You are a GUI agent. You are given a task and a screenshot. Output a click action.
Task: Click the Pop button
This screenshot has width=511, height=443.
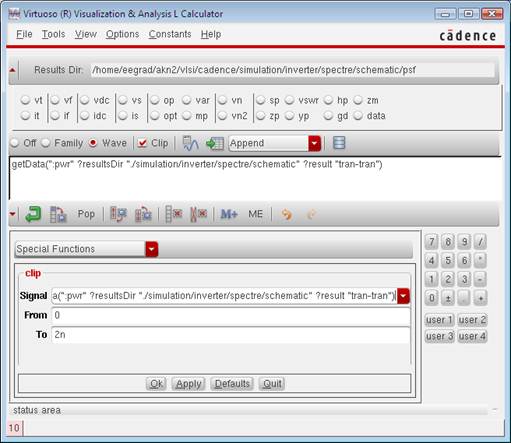[86, 214]
